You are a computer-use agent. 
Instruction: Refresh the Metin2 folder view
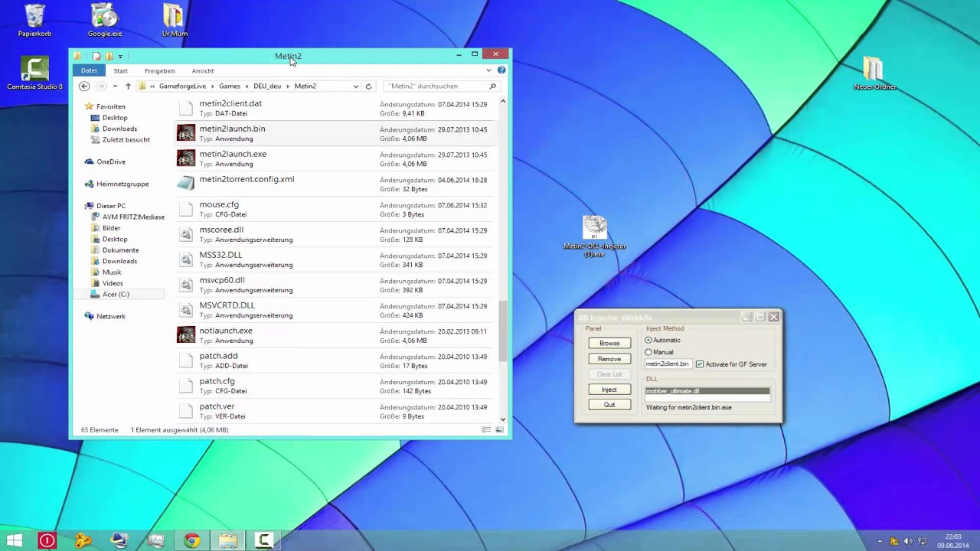coord(368,86)
